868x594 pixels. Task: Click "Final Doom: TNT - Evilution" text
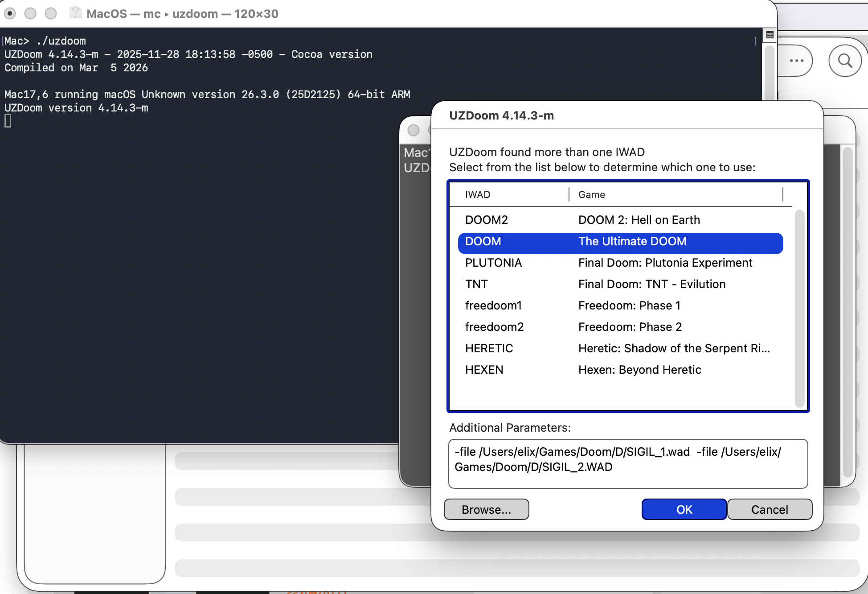(x=652, y=284)
